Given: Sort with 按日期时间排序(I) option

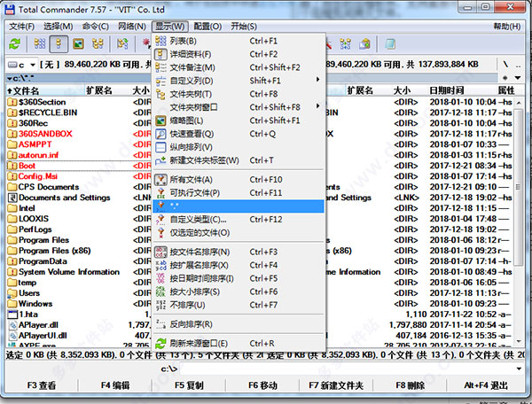Looking at the screenshot, I should (239, 278).
